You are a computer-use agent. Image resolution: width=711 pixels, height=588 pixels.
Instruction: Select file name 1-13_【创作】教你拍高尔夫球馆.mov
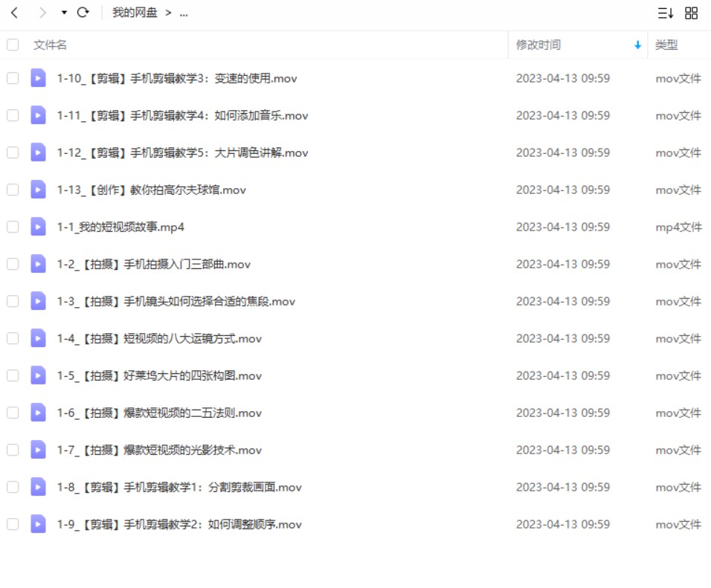tap(151, 190)
